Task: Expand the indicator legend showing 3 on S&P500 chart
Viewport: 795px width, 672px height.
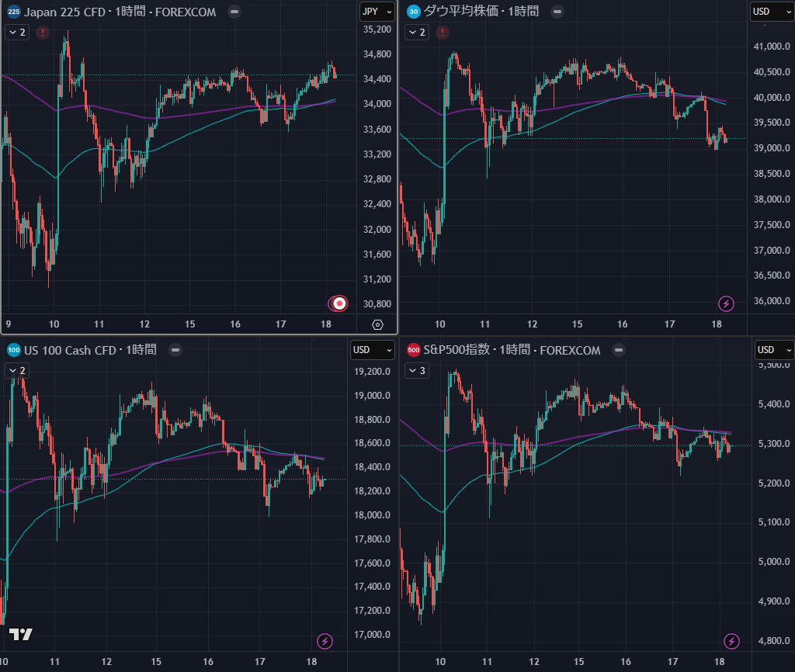Action: coord(416,371)
